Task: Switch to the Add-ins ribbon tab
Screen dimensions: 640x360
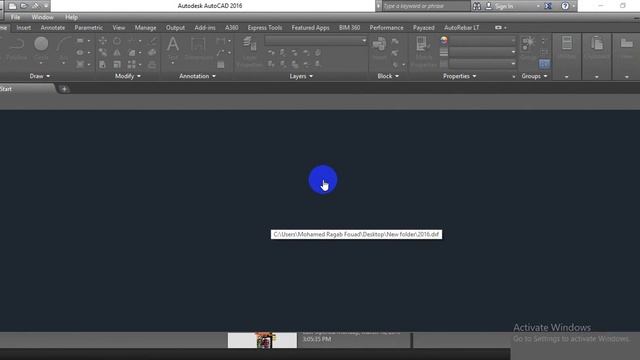Action: pos(205,28)
